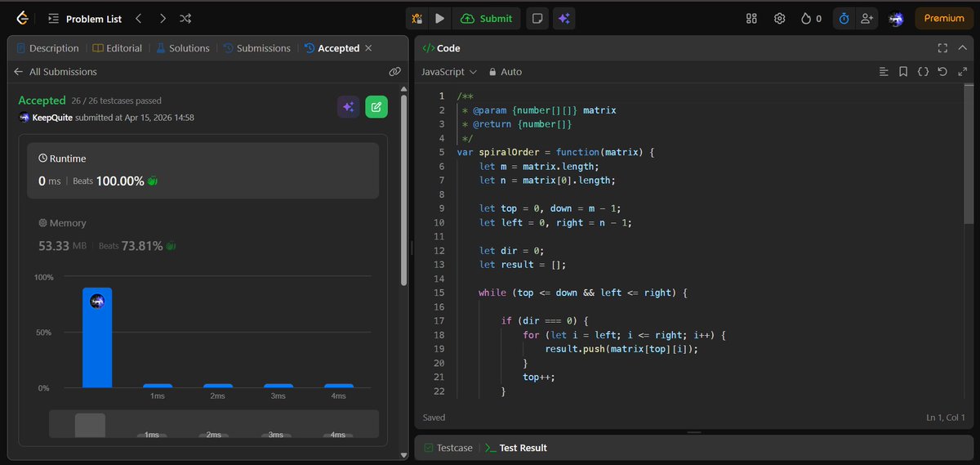Click the Ln 1, Col 1 status text
The image size is (980, 465).
[x=944, y=418]
